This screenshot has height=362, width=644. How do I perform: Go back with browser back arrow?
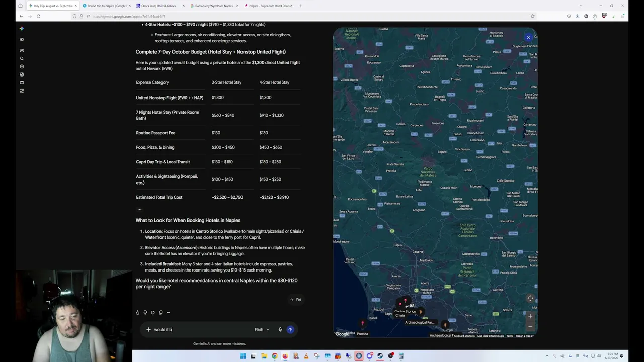(21, 16)
